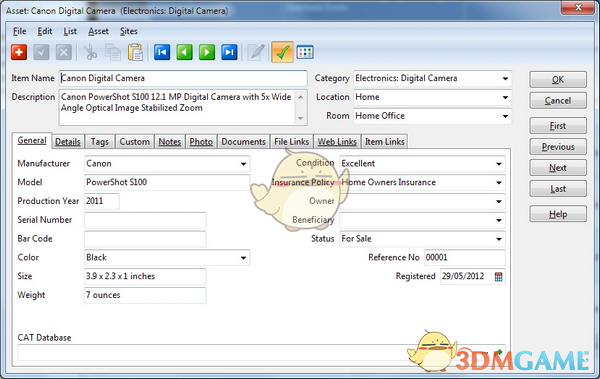Click the Last button

(x=558, y=189)
